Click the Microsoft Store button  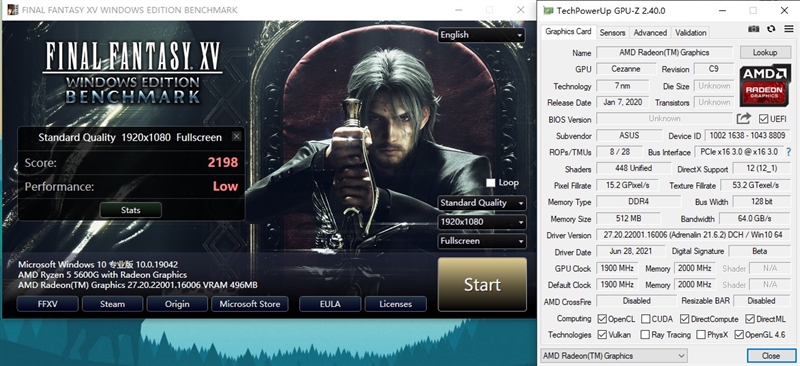click(249, 304)
